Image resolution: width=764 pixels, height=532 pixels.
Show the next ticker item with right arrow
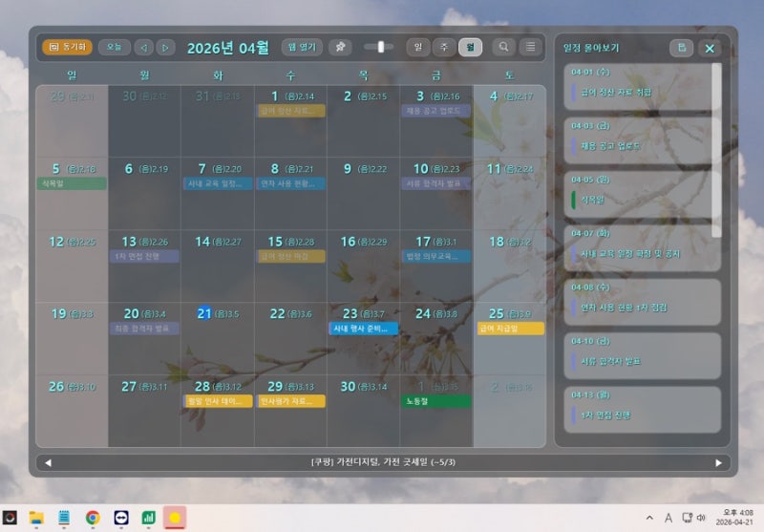click(x=719, y=463)
